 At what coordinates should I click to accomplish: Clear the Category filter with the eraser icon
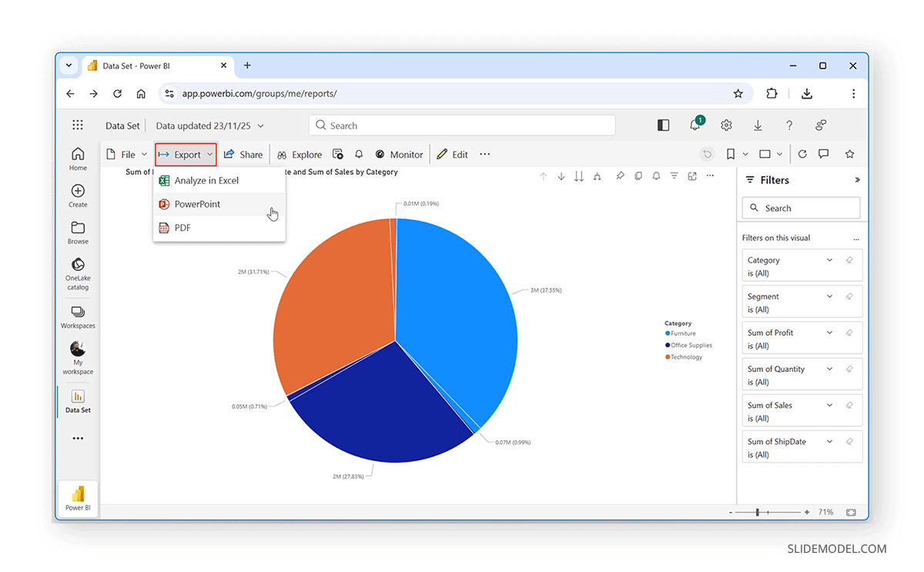click(x=849, y=260)
